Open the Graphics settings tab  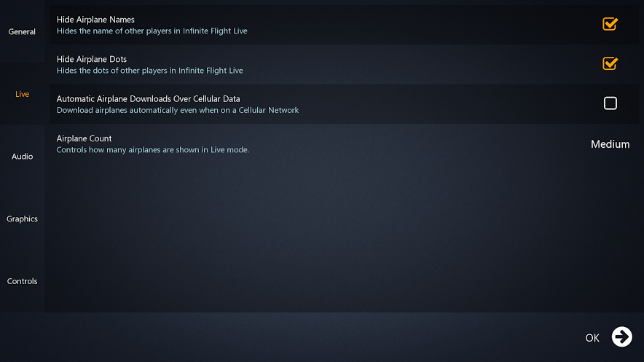(x=22, y=219)
